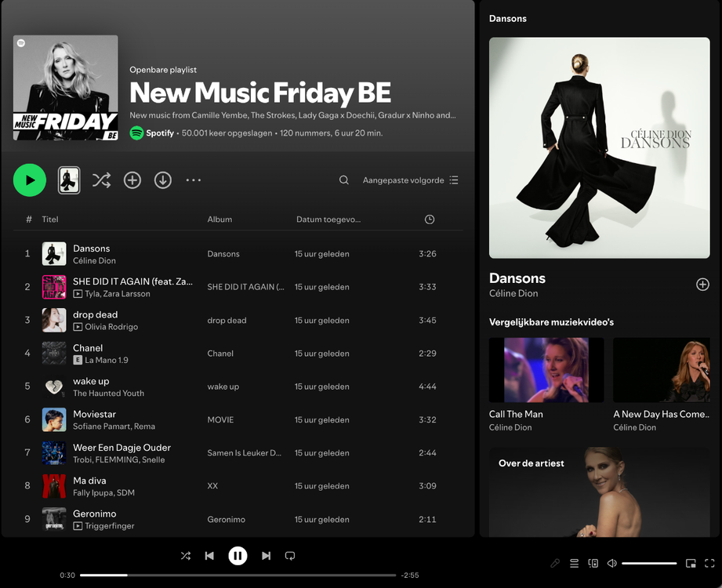The width and height of the screenshot is (722, 588).
Task: Add Dansons to library in right panel
Action: pos(702,285)
